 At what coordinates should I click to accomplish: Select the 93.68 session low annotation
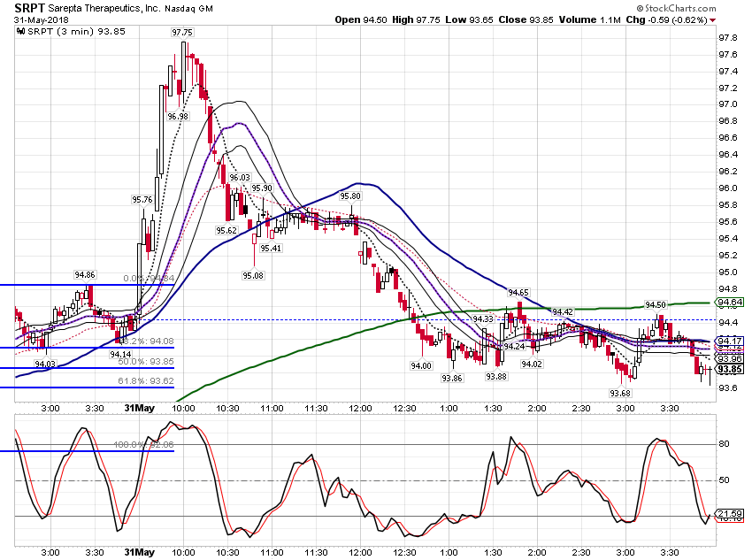coord(620,393)
